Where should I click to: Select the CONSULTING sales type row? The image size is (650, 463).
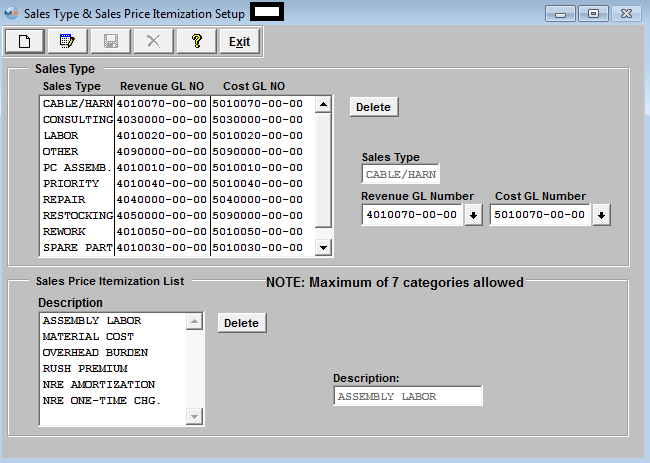78,120
